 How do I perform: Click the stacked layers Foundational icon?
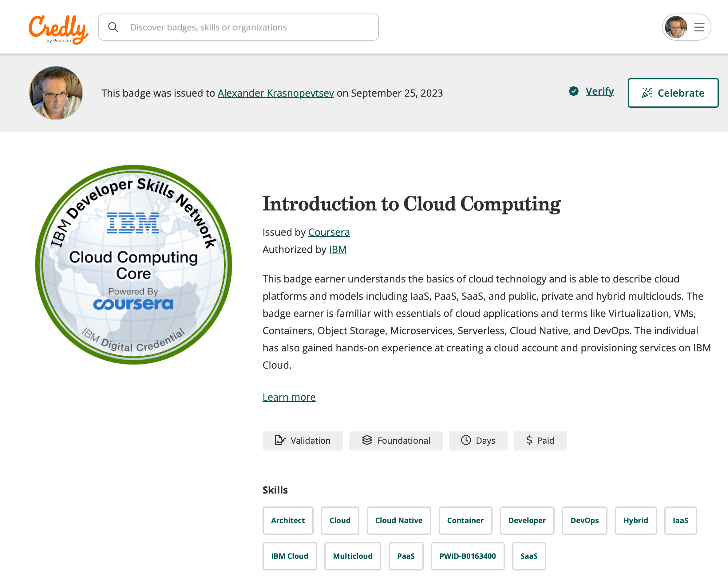point(367,440)
